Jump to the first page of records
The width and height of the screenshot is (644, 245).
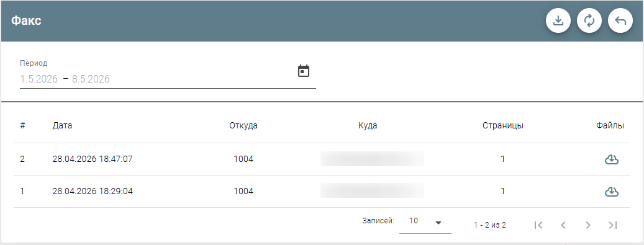tap(538, 225)
